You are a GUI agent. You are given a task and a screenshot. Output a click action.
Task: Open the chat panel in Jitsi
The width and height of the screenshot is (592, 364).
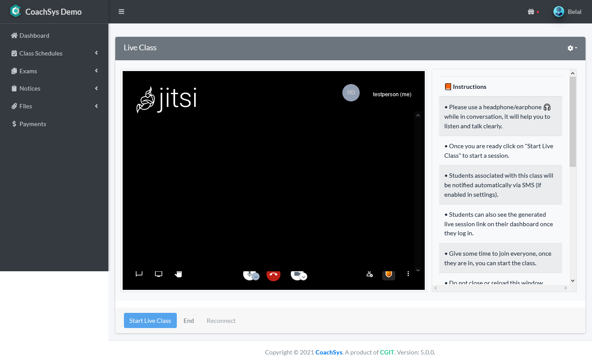click(139, 274)
